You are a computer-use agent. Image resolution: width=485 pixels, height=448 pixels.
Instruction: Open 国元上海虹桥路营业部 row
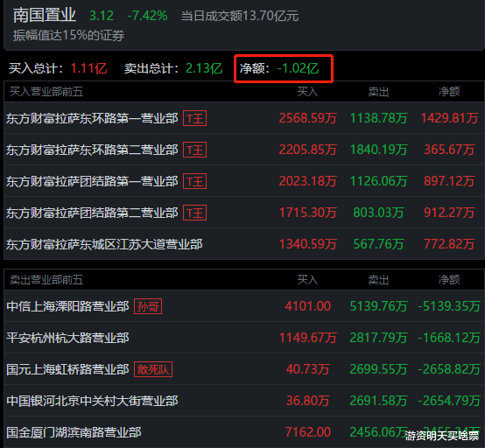pos(244,369)
